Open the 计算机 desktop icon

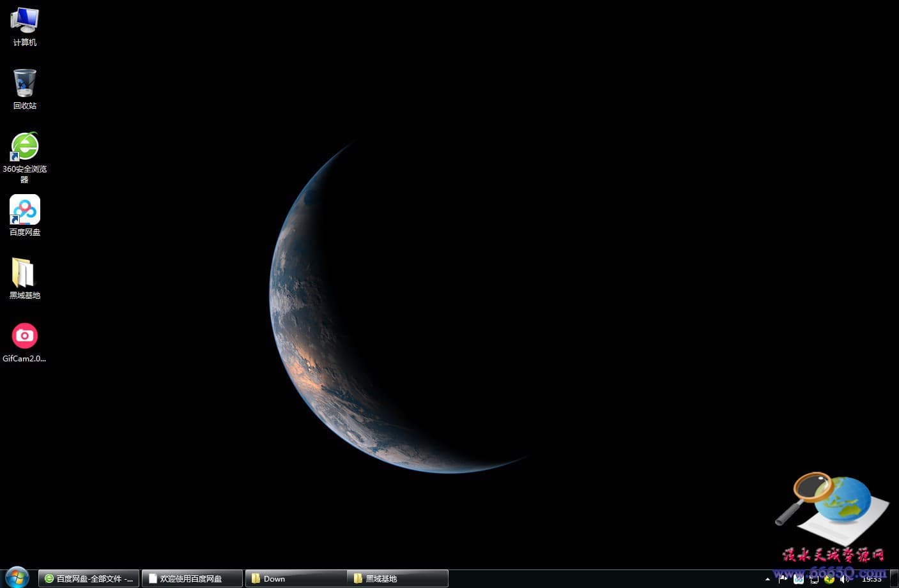tap(24, 27)
